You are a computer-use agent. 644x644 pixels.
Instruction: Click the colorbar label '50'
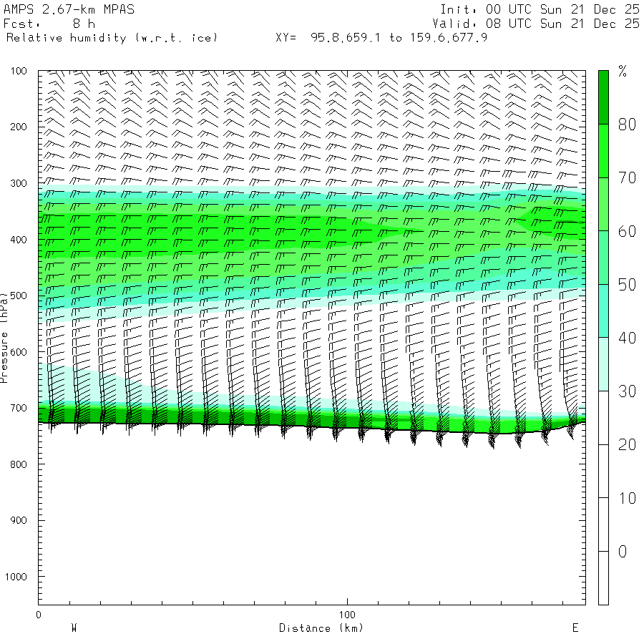627,285
